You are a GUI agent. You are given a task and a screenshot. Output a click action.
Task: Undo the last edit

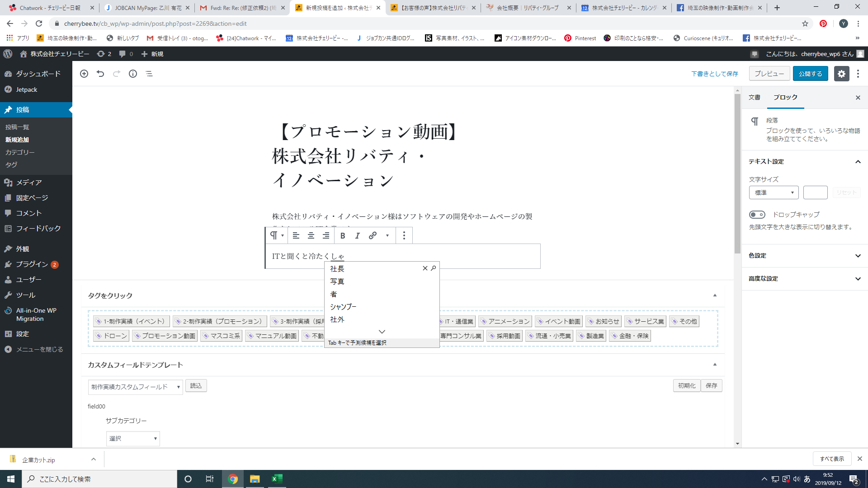100,74
